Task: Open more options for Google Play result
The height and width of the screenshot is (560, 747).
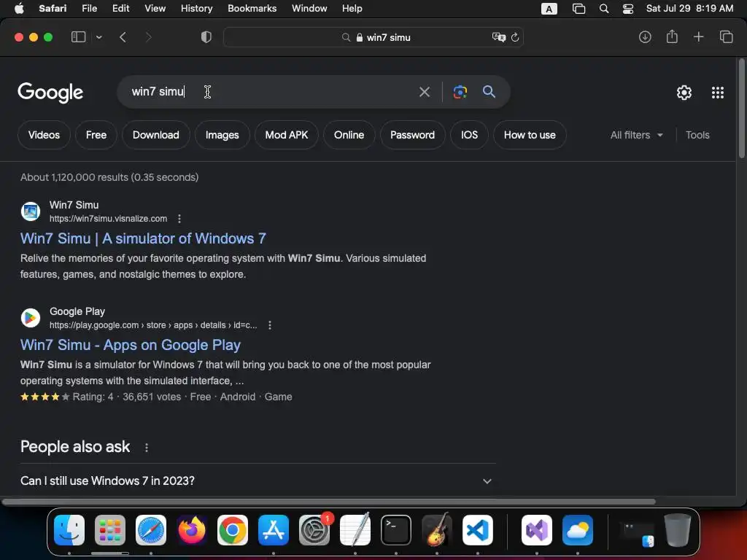Action: click(x=270, y=325)
